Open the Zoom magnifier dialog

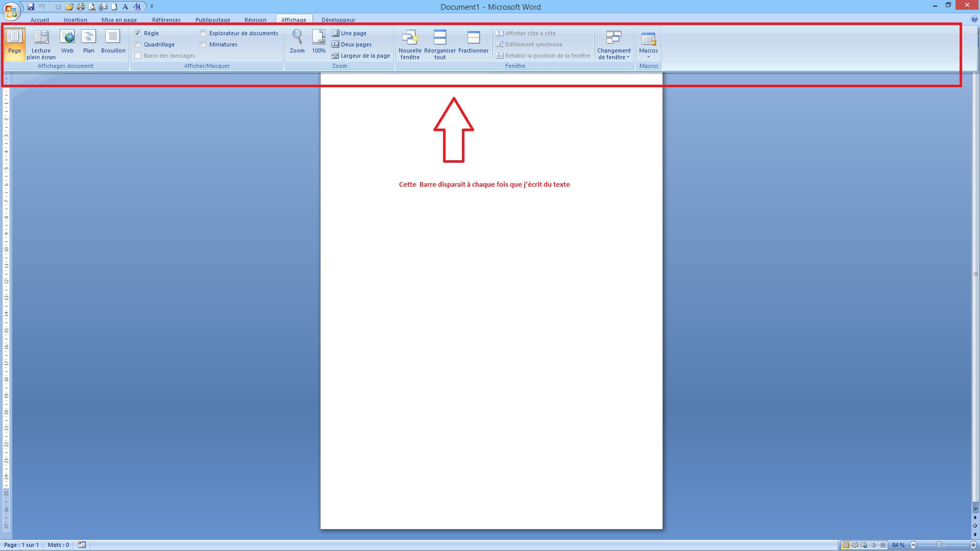click(297, 42)
